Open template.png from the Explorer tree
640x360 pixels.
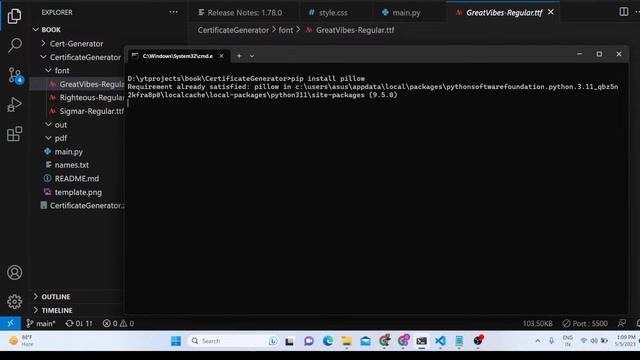point(77,192)
